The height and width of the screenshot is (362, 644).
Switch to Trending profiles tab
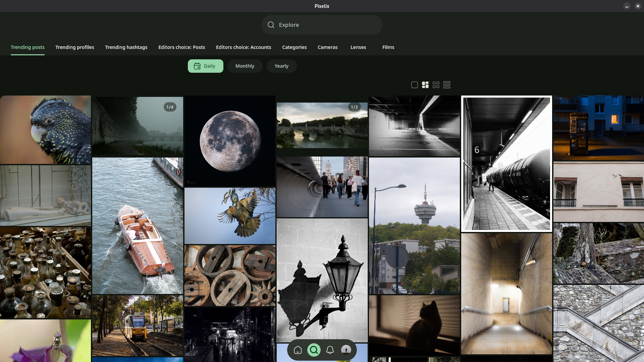pos(75,47)
